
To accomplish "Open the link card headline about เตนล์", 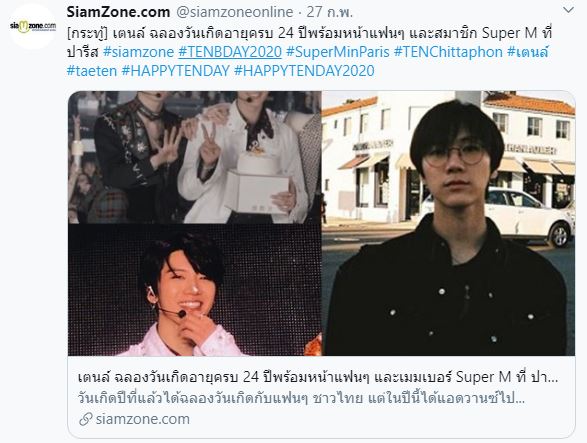I will (x=318, y=377).
